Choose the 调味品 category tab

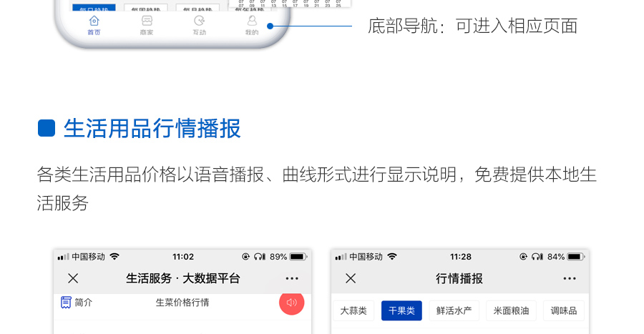[563, 310]
